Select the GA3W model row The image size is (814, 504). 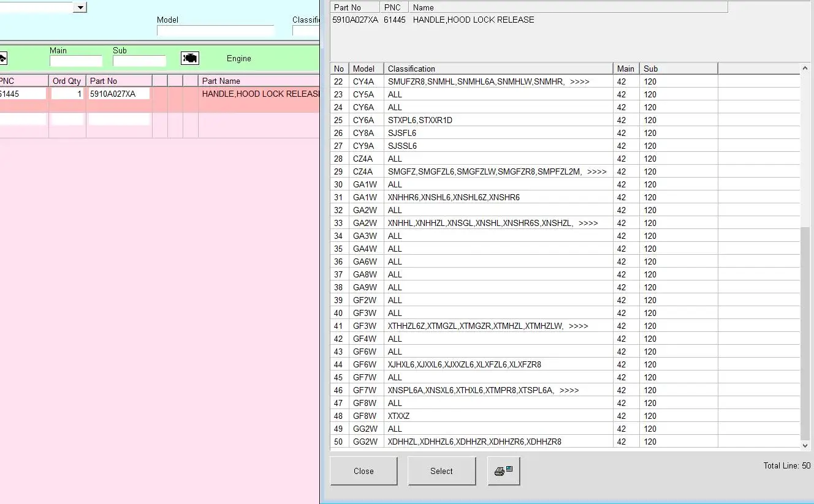coord(565,236)
